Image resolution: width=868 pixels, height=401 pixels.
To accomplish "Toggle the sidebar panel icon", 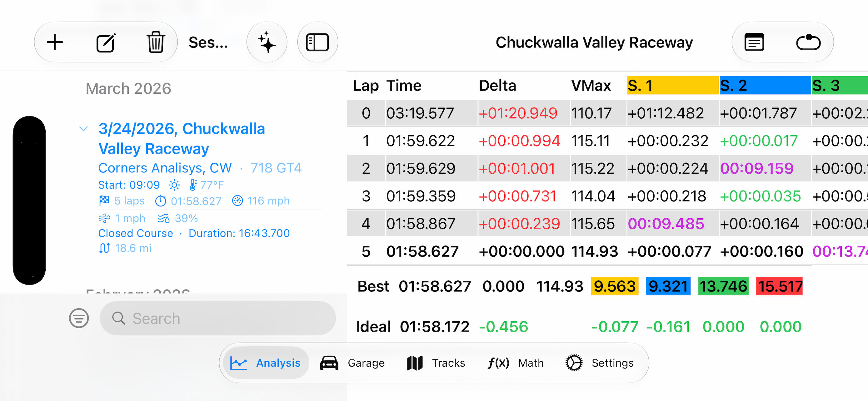I will click(317, 42).
